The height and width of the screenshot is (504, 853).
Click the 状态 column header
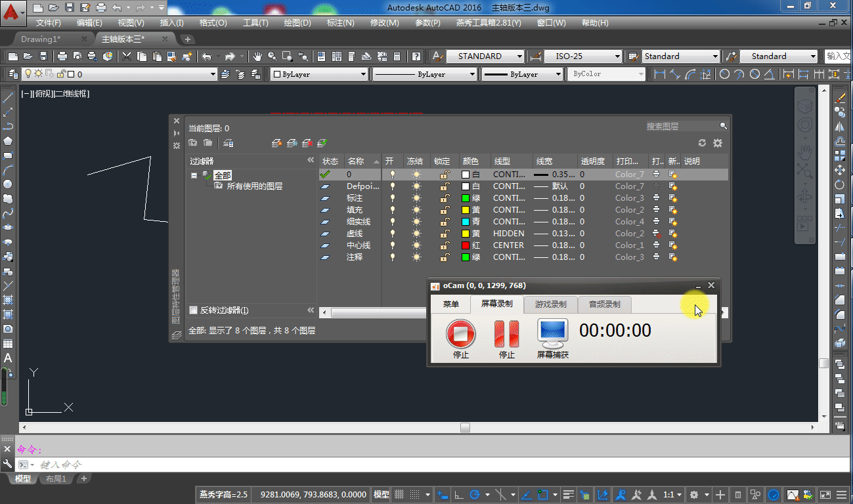pyautogui.click(x=331, y=161)
